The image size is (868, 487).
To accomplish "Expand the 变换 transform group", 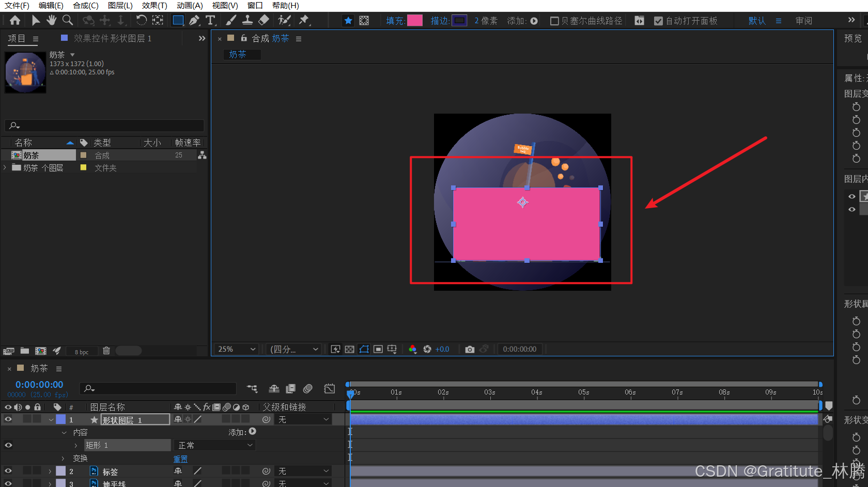I will tap(64, 459).
